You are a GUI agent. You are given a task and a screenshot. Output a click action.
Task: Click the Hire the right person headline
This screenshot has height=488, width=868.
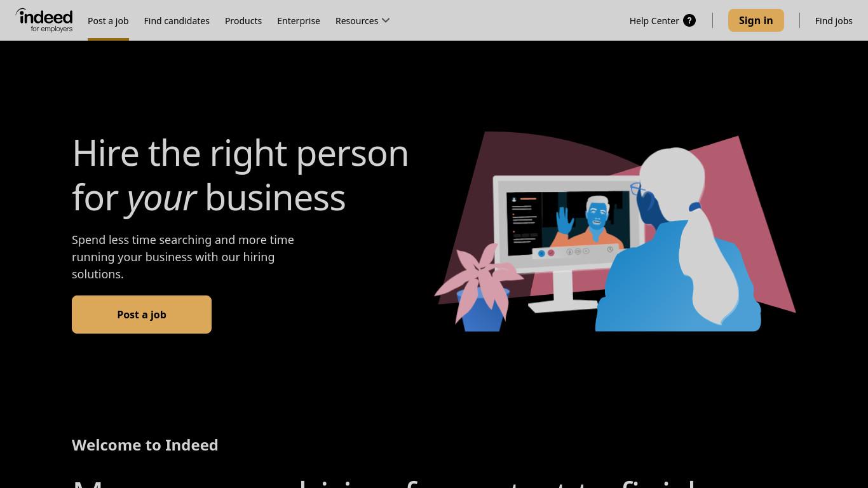coord(240,175)
